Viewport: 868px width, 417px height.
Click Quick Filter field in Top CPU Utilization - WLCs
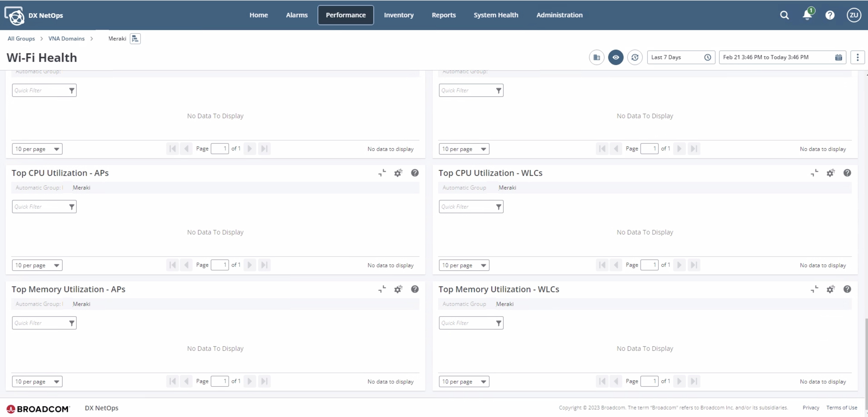click(467, 206)
